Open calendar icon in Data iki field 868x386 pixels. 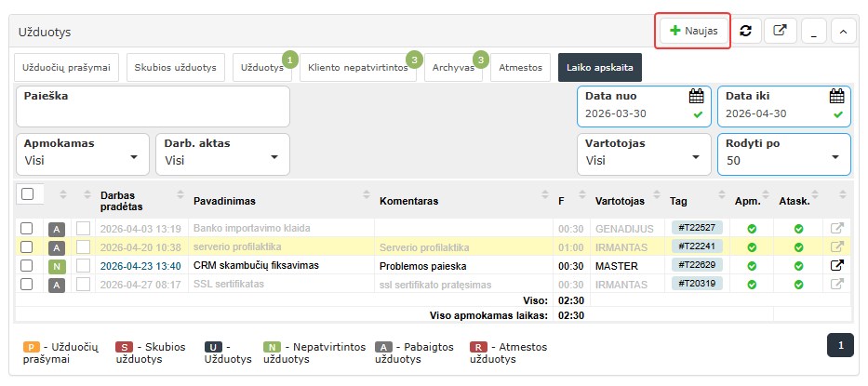837,97
